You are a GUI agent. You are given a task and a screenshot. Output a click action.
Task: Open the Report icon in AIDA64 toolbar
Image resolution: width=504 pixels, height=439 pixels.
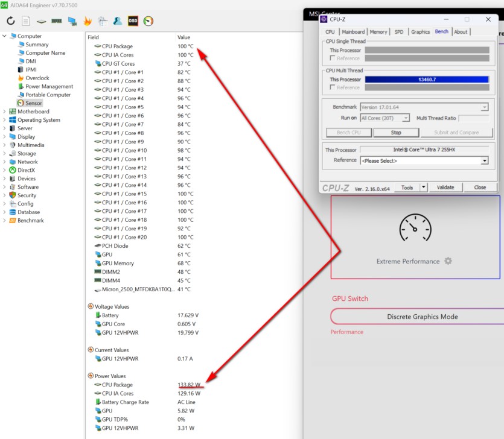click(x=26, y=21)
